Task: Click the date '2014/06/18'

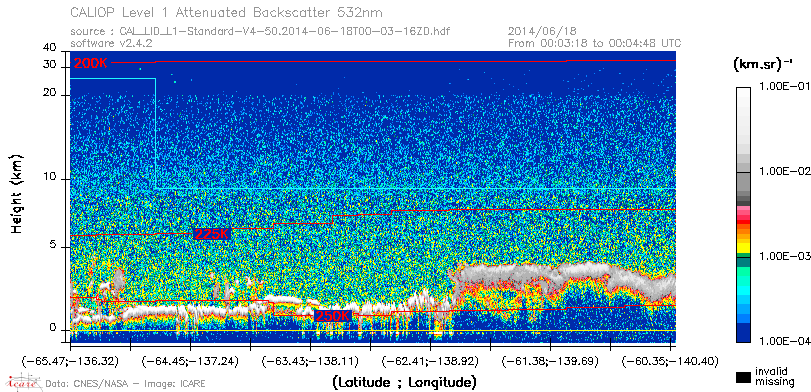Action: (543, 32)
